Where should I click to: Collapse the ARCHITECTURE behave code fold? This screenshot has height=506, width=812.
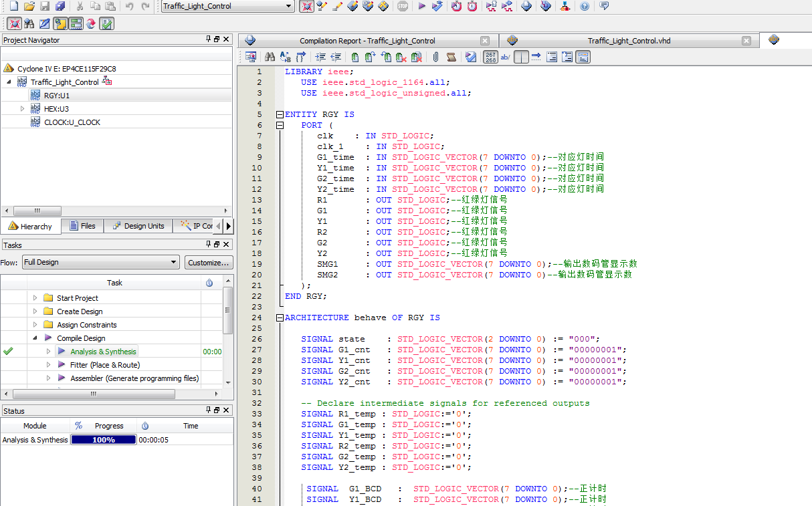click(x=280, y=318)
